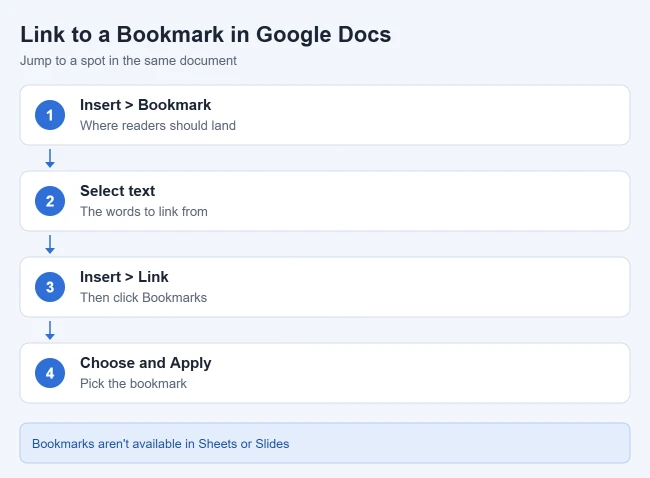The width and height of the screenshot is (650, 478).
Task: Select the 'Choose and Apply' step heading
Action: 146,363
